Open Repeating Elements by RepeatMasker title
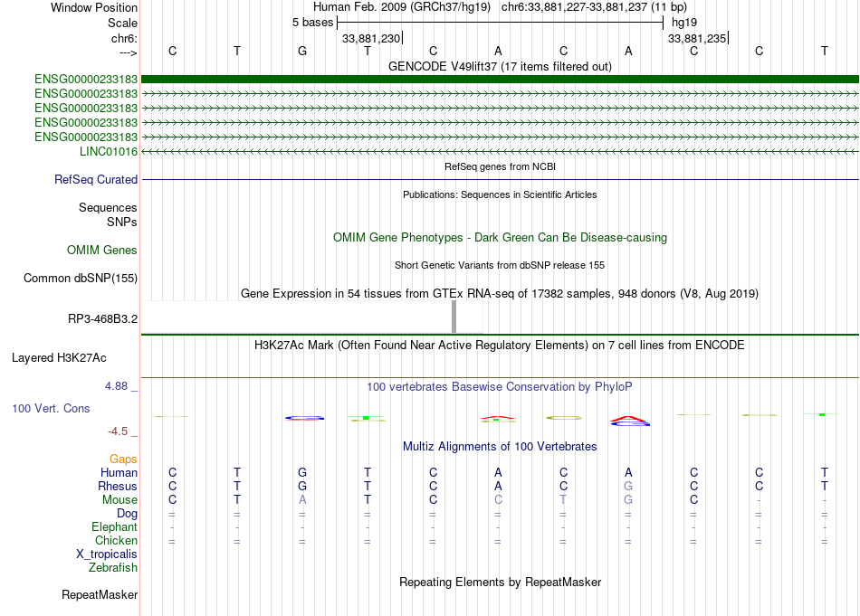 coord(500,582)
